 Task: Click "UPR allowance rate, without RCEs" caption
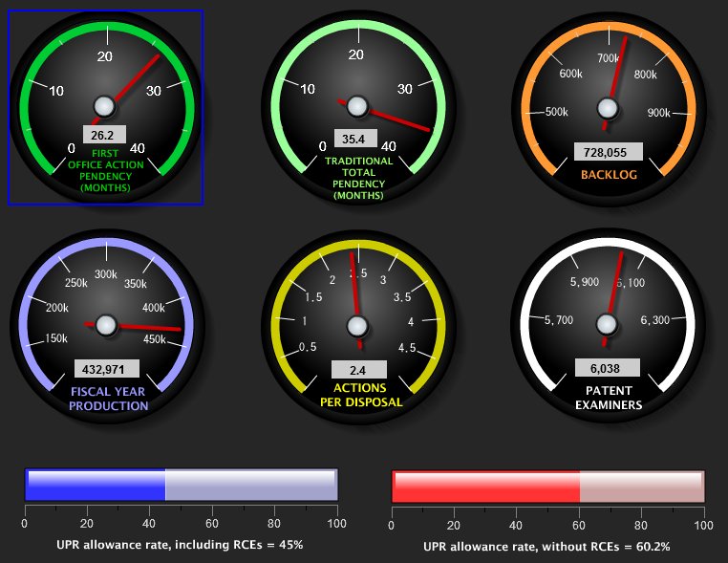click(x=547, y=547)
